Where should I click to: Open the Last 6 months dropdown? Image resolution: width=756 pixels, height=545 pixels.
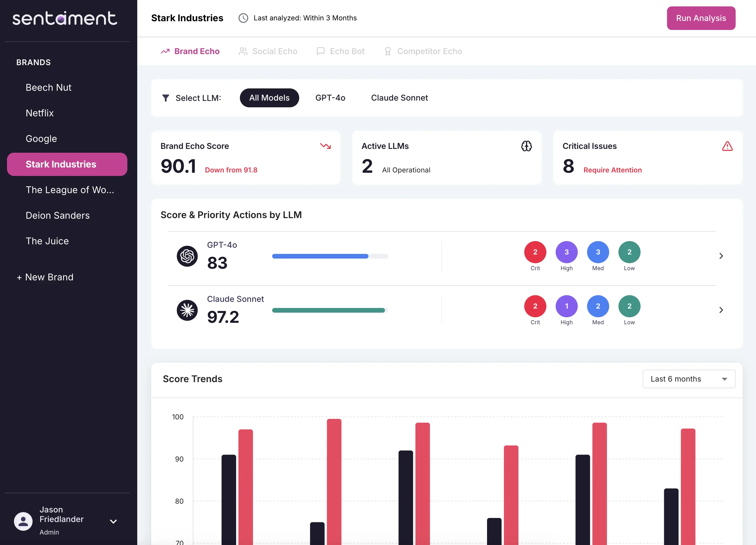pos(689,379)
